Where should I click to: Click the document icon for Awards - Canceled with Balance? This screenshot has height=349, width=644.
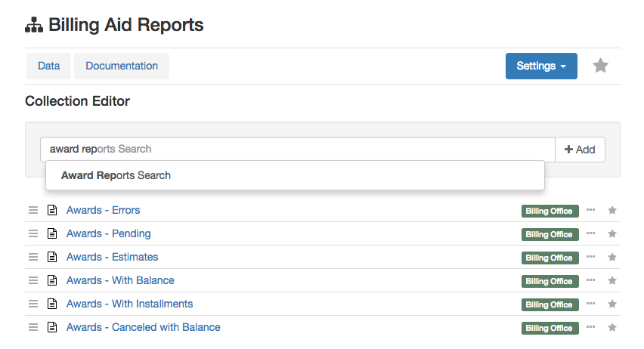click(52, 327)
